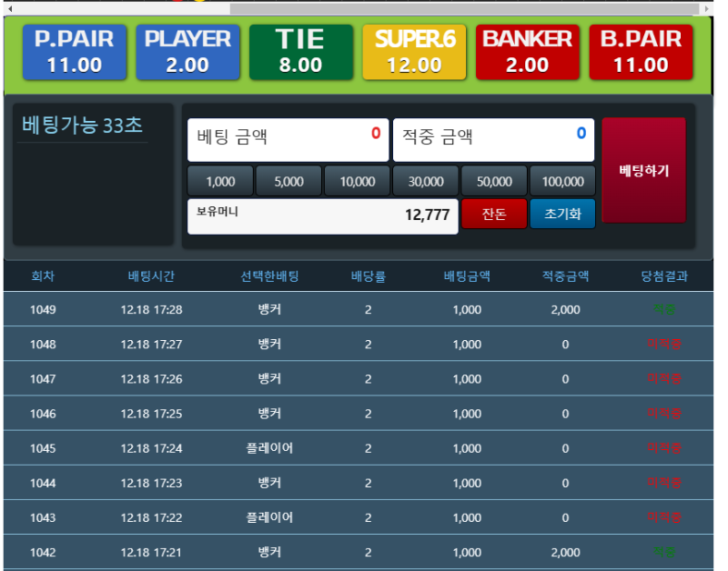Click round number 1045

click(x=43, y=448)
